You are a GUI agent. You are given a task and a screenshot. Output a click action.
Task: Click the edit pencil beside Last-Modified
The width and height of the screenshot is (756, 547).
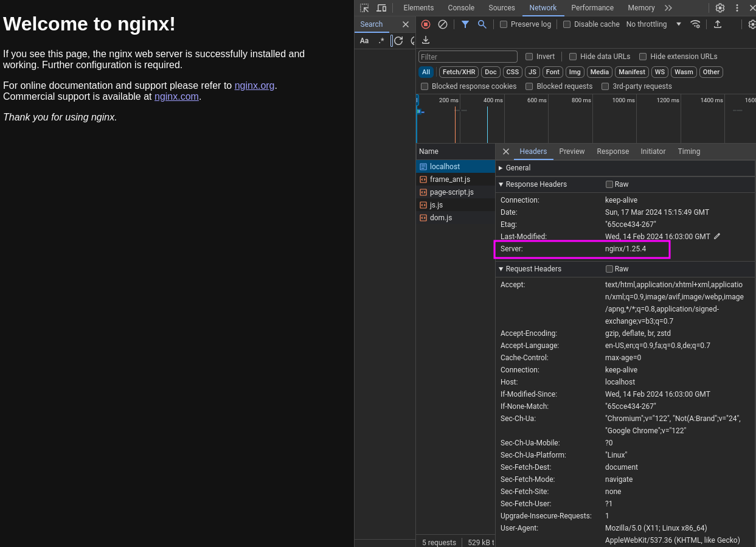pos(717,236)
